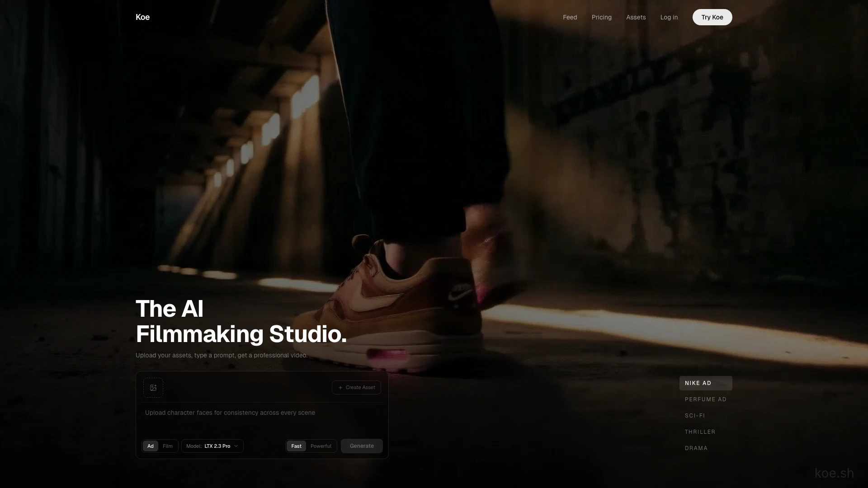This screenshot has width=868, height=488.
Task: Click the Koe logo
Action: (x=142, y=17)
